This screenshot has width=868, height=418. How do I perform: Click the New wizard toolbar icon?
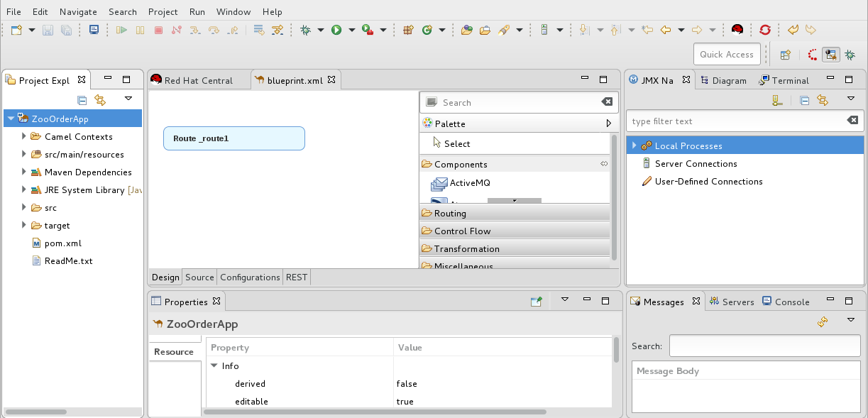pyautogui.click(x=16, y=30)
